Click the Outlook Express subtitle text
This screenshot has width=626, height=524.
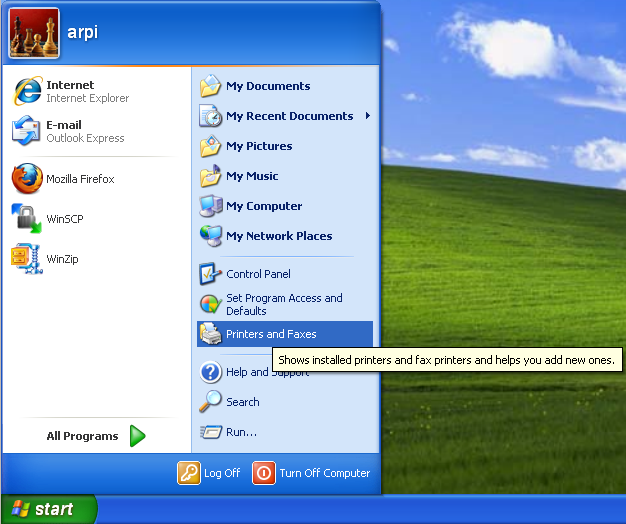(x=85, y=138)
